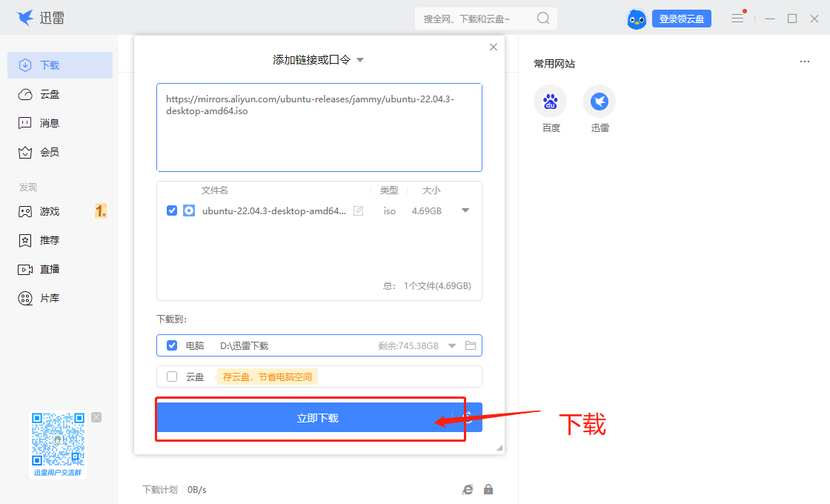
Task: Click the 文件名 column header
Action: (x=214, y=190)
